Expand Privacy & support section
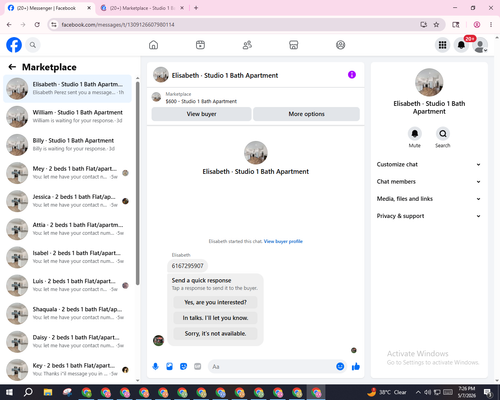Screen dimensions: 500x400 (x=429, y=216)
